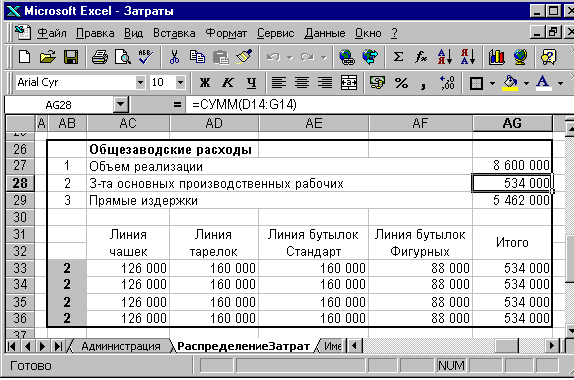
Task: Select row 28 header
Action: point(20,183)
